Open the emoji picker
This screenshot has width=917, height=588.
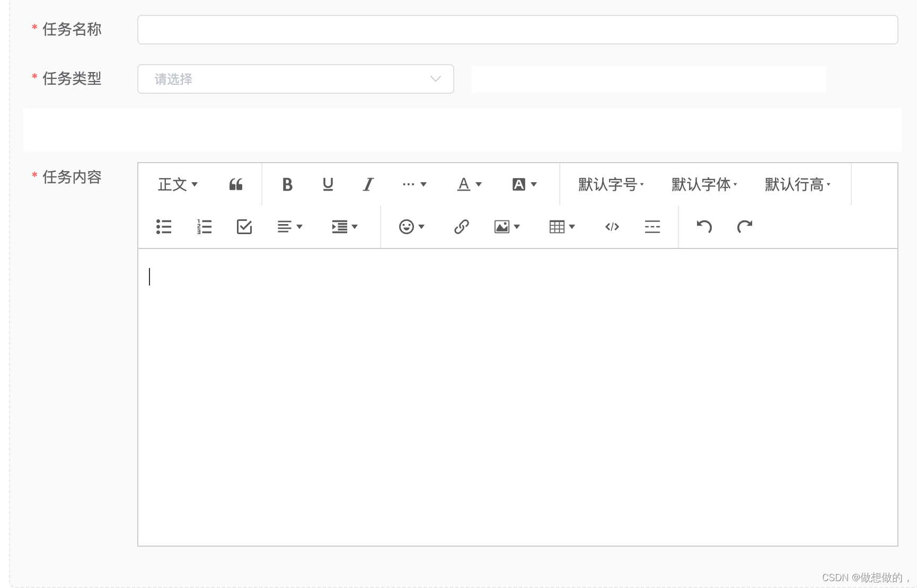pos(412,227)
